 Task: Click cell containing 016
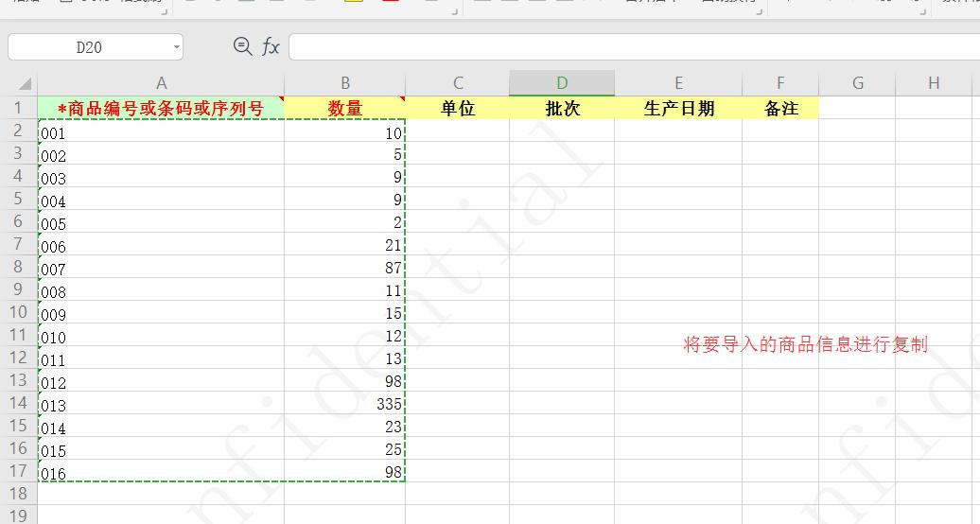click(x=161, y=471)
